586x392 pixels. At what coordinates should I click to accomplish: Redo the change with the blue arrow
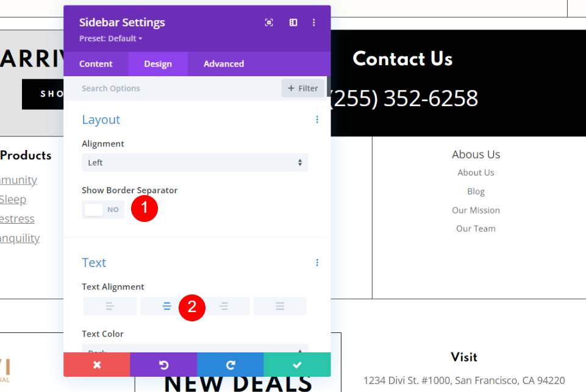pyautogui.click(x=230, y=365)
